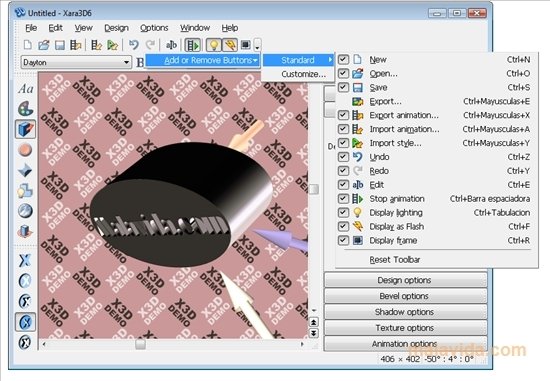Screen dimensions: 550x381
Task: Click the double up arrow scroll button
Action: pos(314,322)
